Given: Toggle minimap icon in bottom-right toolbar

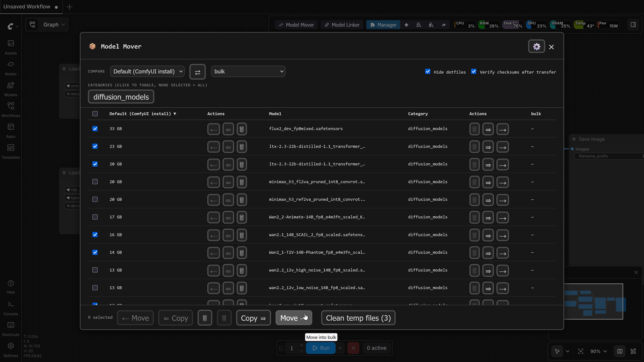Looking at the screenshot, I should pos(620,351).
